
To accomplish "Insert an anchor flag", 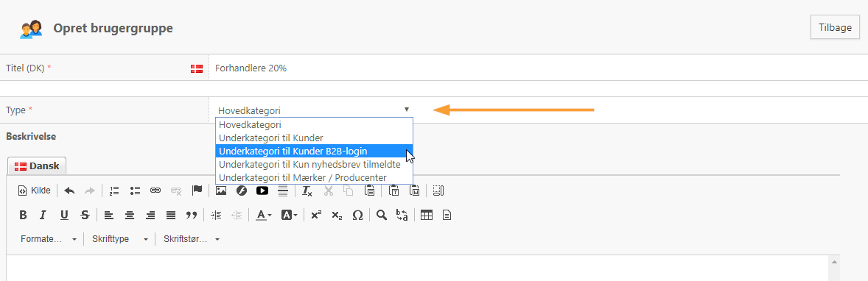I will (197, 191).
